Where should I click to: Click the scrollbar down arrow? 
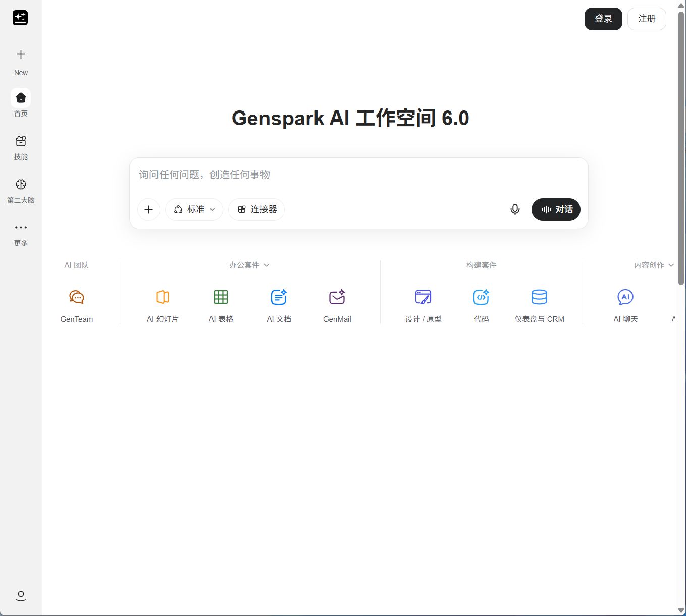pos(681,611)
